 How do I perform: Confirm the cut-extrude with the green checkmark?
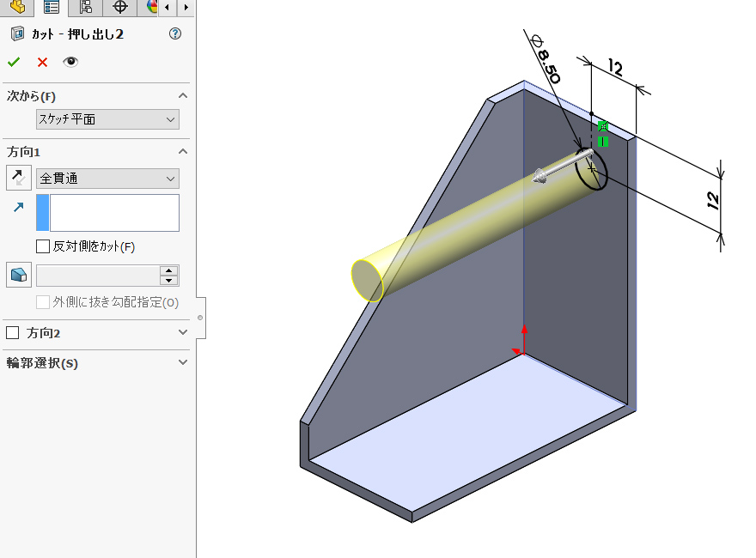14,62
